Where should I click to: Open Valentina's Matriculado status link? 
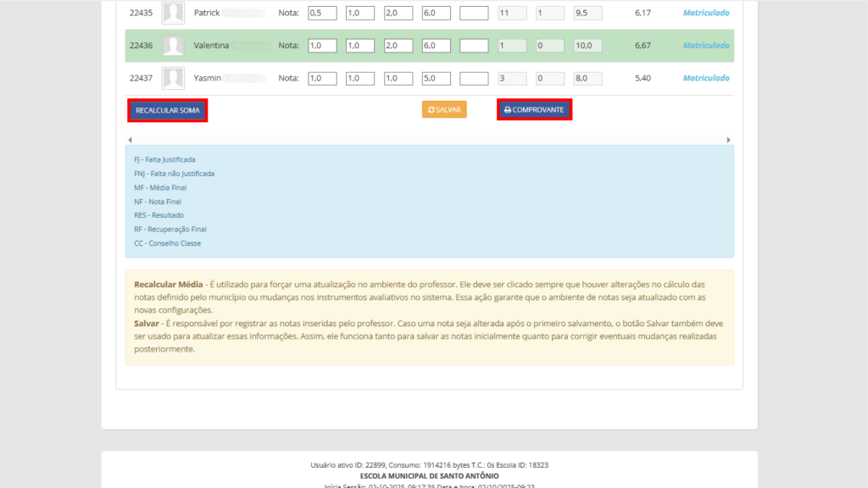pos(705,46)
